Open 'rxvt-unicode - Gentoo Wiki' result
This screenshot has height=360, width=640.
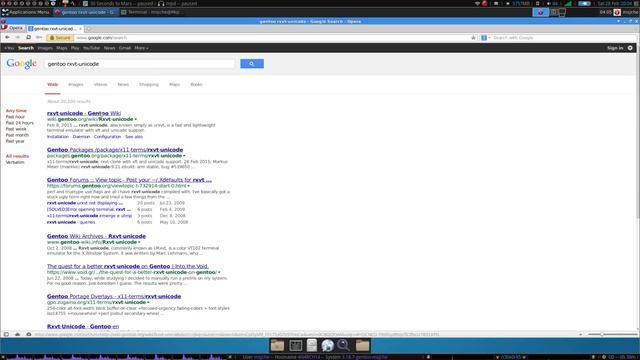pos(84,113)
